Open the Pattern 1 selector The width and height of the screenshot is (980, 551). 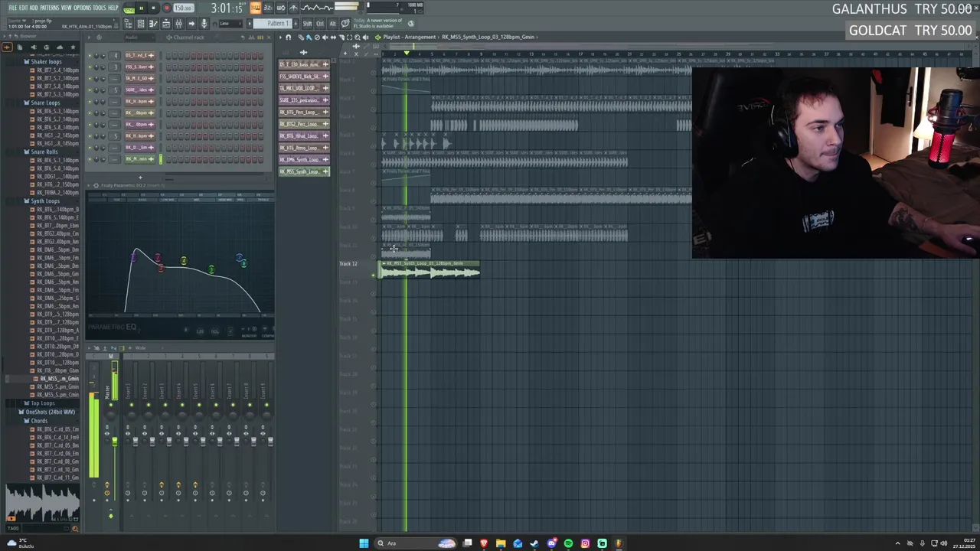pos(272,24)
